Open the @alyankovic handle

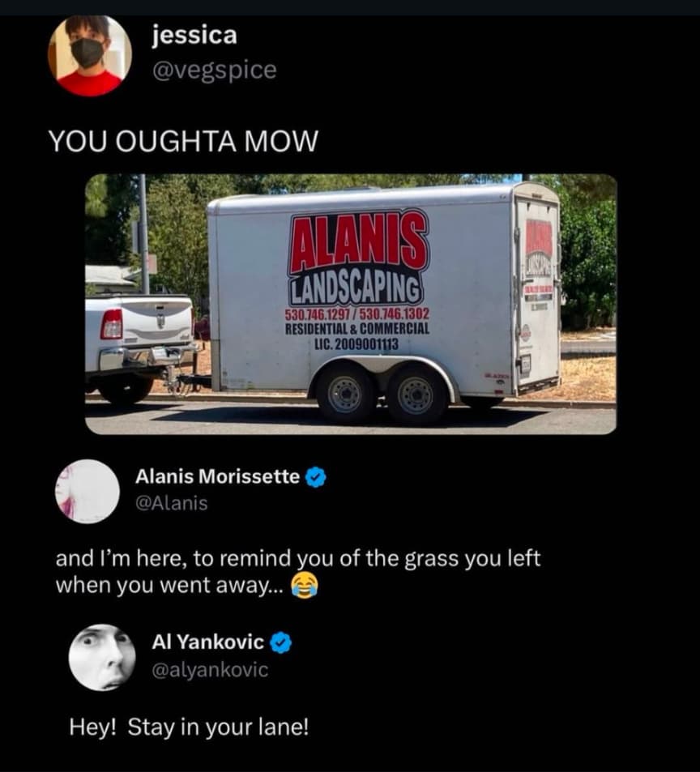pyautogui.click(x=210, y=670)
